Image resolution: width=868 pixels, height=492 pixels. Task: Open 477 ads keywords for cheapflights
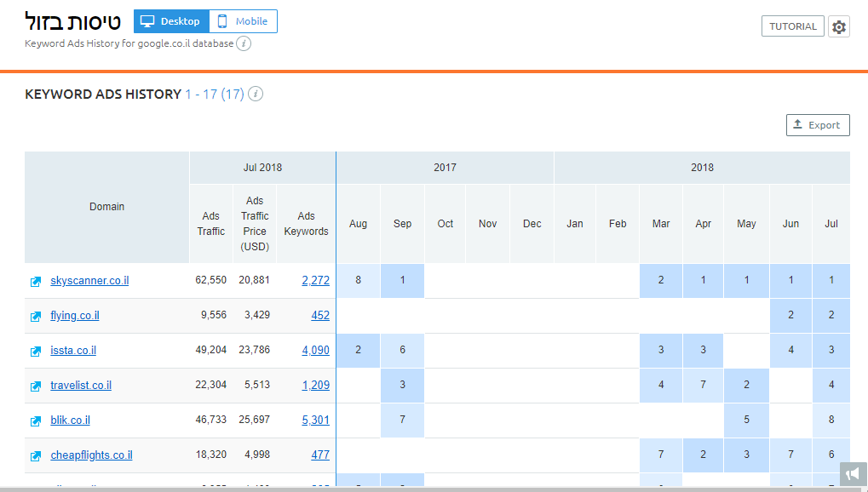click(x=320, y=455)
